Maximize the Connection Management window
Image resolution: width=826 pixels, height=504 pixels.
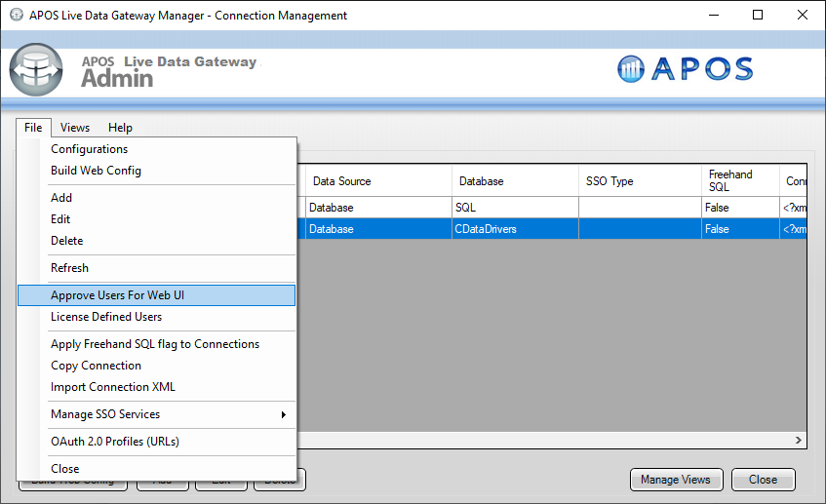pyautogui.click(x=758, y=16)
